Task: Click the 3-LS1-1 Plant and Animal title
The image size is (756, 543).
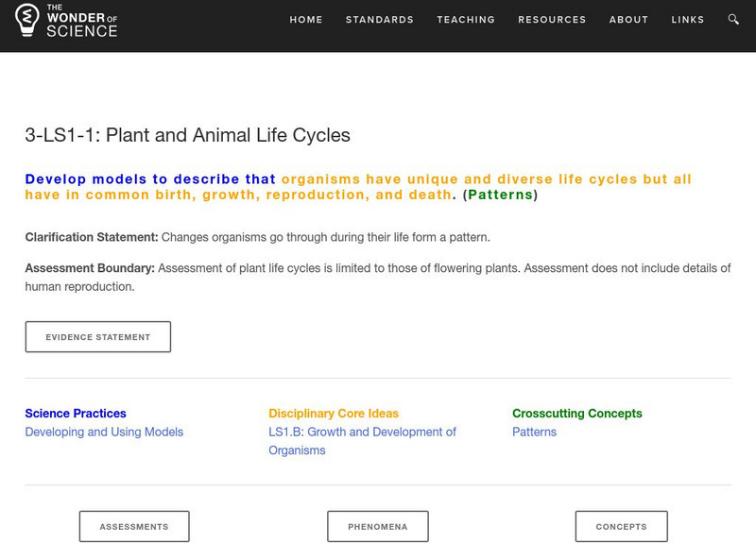Action: tap(187, 135)
